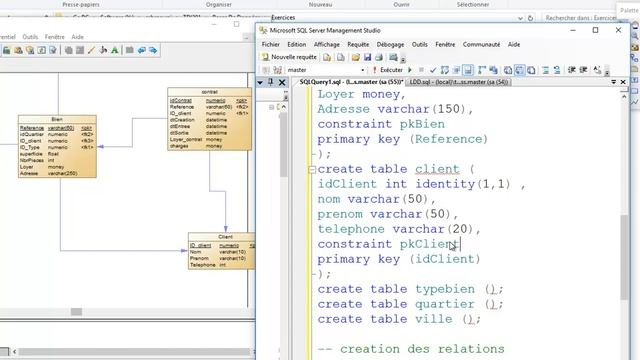Click the connect icon left of the master dropdown
640x360 pixels.
coord(266,70)
